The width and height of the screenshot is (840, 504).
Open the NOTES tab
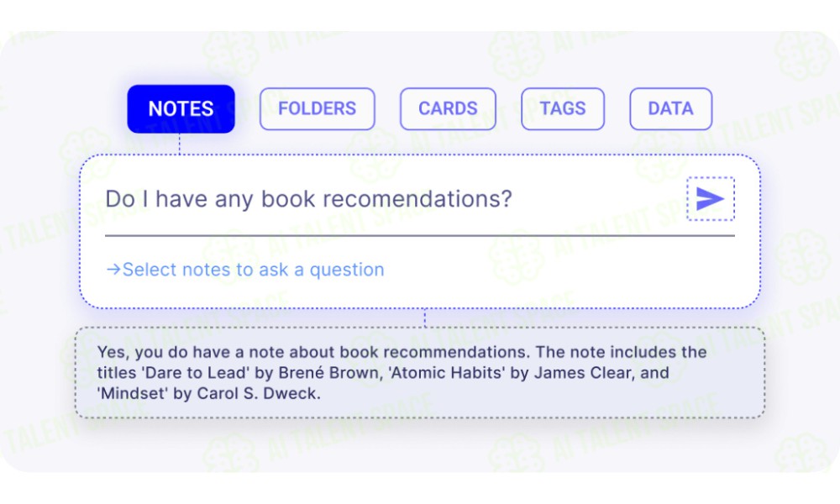click(181, 108)
